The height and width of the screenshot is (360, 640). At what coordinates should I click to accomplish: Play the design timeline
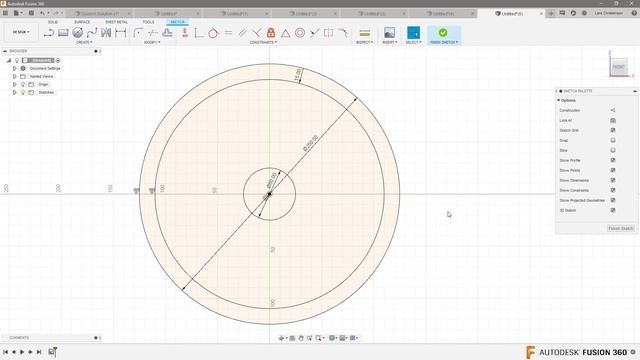click(x=22, y=351)
